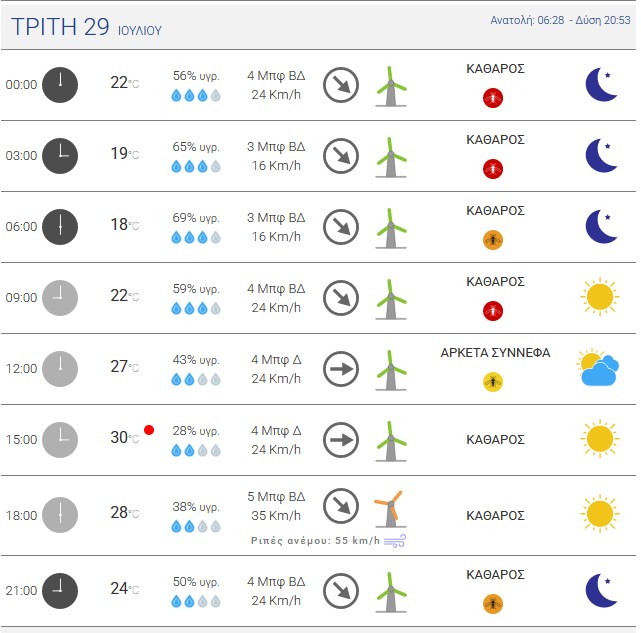Click the humidity droplets at 15:00
Screen dimensions: 641x633
tap(196, 451)
